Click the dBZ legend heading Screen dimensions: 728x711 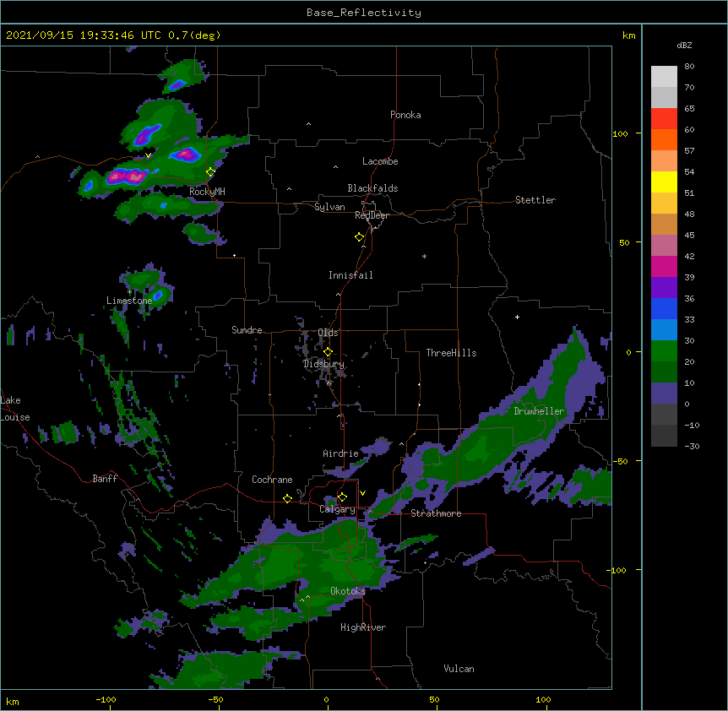click(x=684, y=46)
